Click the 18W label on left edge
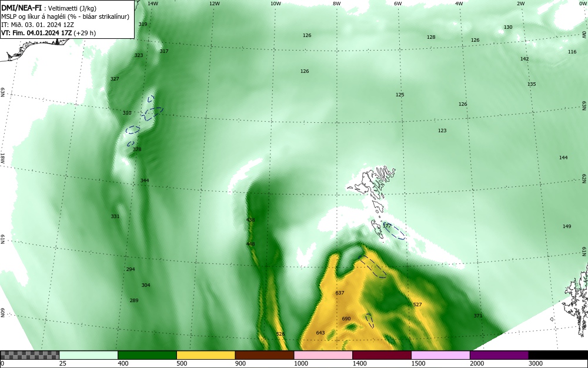Screen dimensions: 588x368 click(x=2, y=158)
